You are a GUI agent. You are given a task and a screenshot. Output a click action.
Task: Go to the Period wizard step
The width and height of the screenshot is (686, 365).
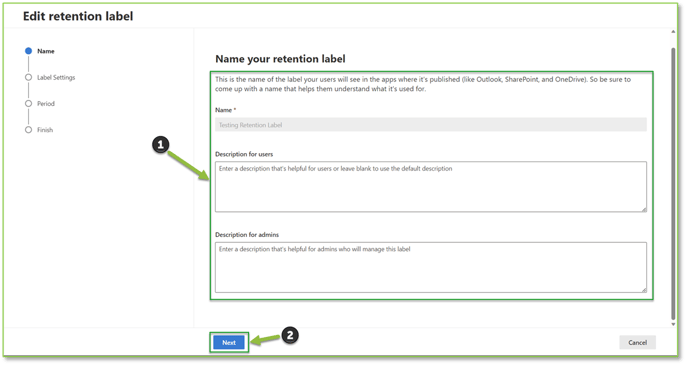pyautogui.click(x=46, y=104)
